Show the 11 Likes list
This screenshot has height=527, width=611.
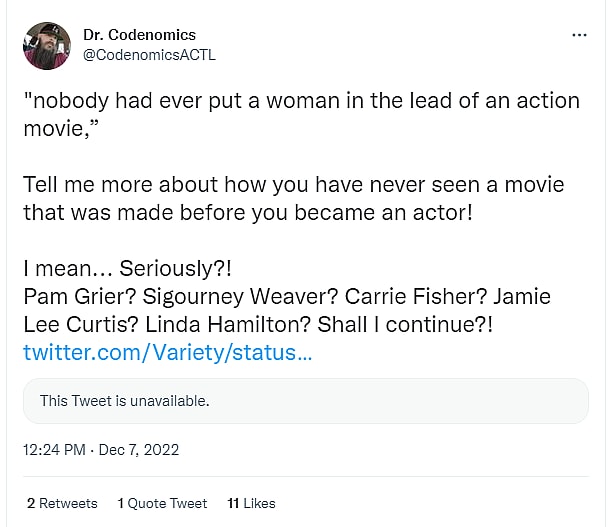click(x=251, y=503)
